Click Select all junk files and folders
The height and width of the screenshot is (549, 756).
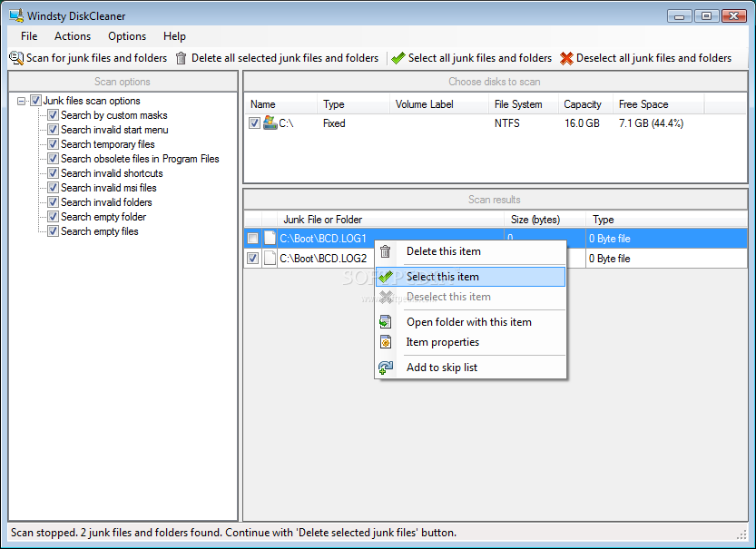[472, 58]
